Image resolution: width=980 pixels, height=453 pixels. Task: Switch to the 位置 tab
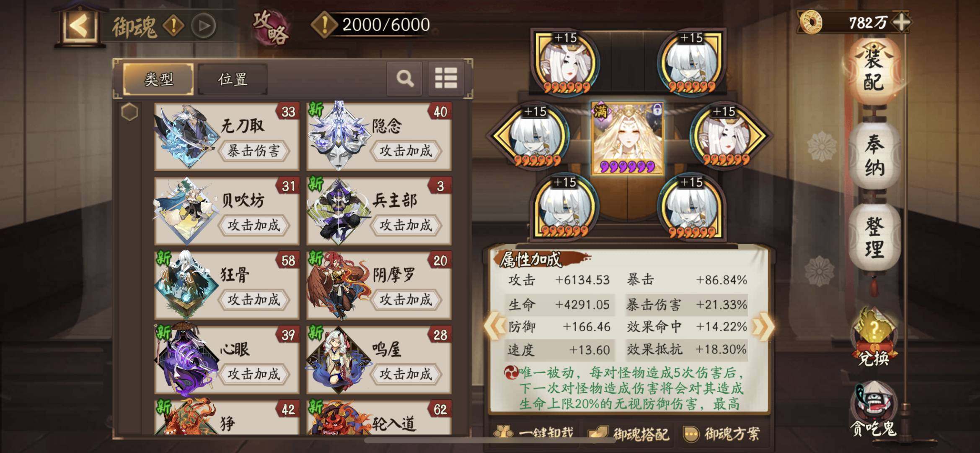point(233,79)
